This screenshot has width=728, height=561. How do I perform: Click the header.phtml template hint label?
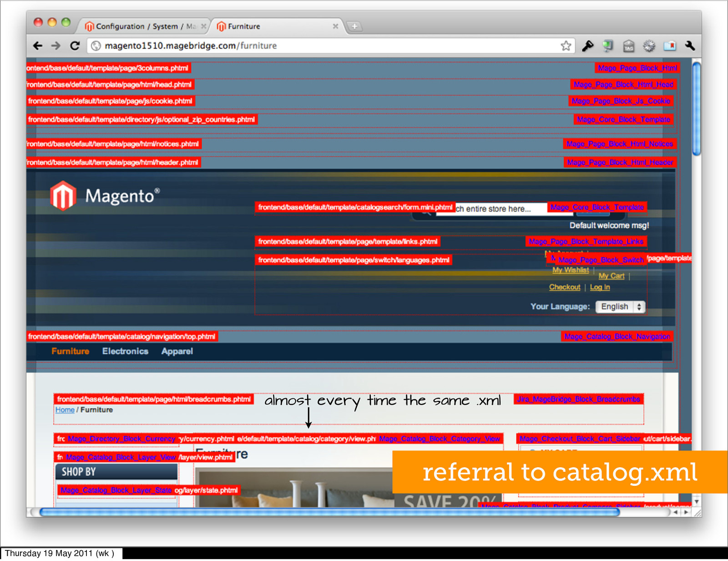[113, 162]
